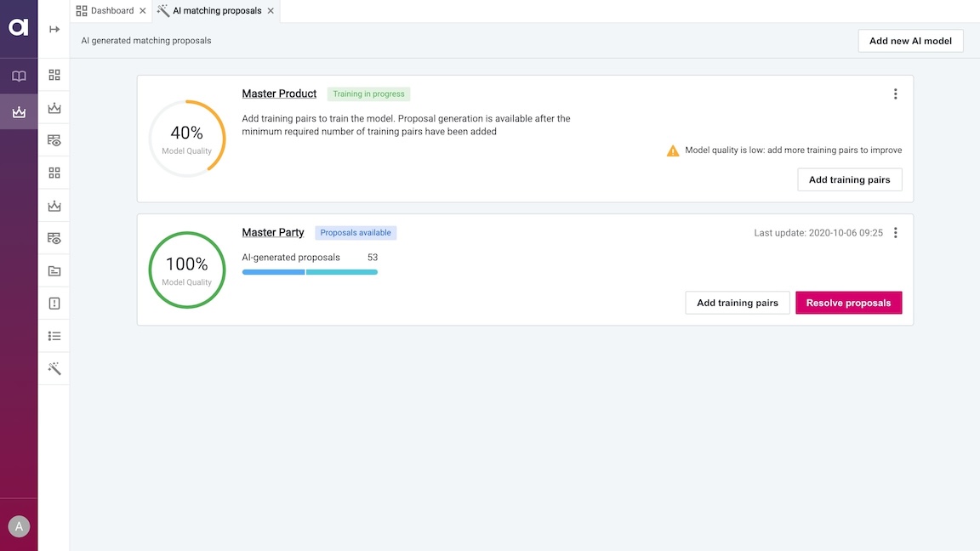This screenshot has height=551, width=980.
Task: Expand the collapsed sidebar with arrow icon
Action: [54, 30]
